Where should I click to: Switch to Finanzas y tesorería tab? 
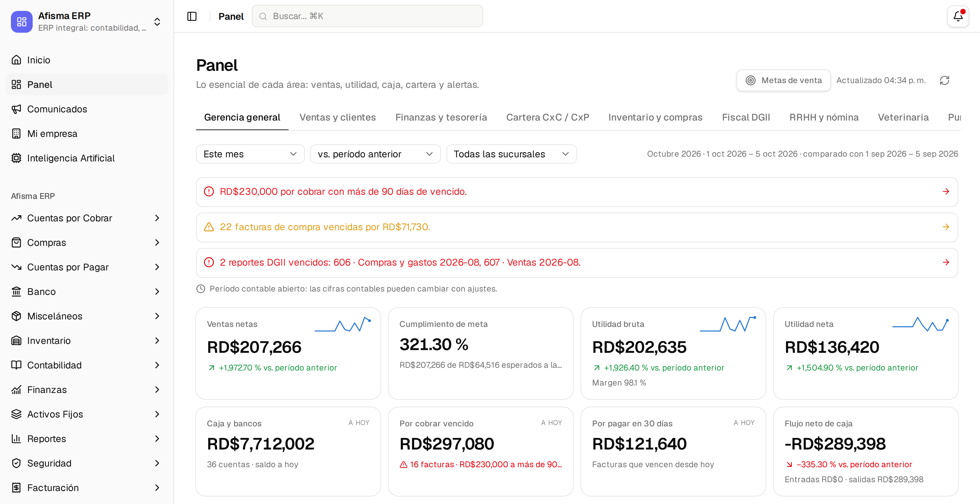tap(441, 117)
